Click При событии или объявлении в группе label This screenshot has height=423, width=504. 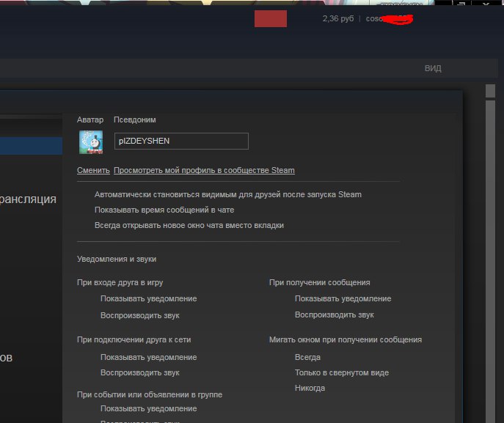pos(150,394)
